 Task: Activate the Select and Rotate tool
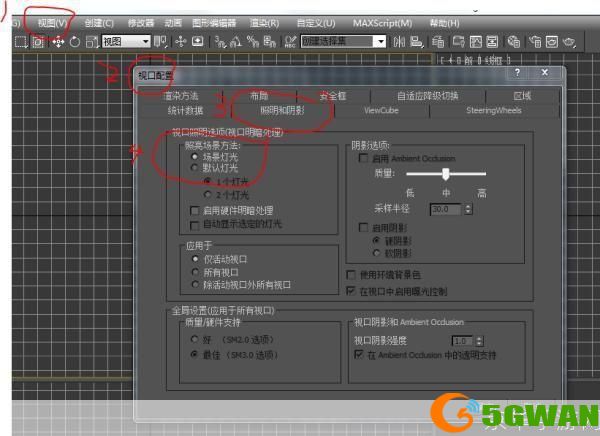click(75, 41)
